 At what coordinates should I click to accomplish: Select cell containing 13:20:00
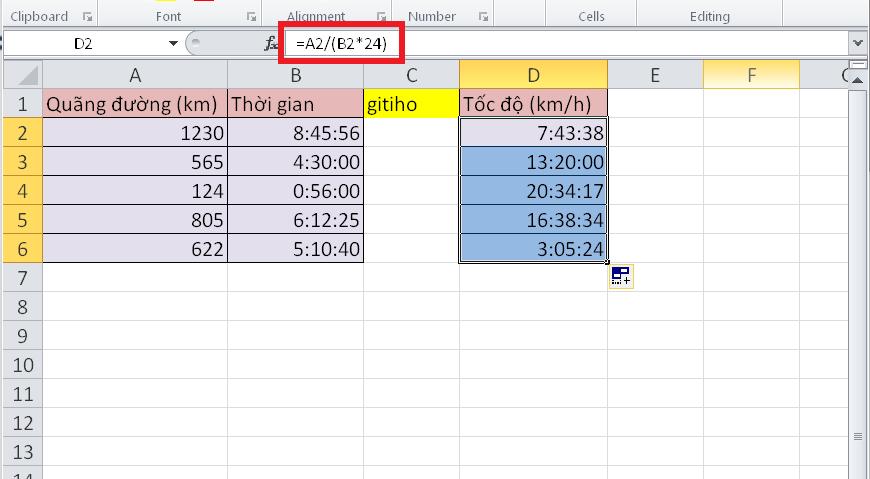533,162
